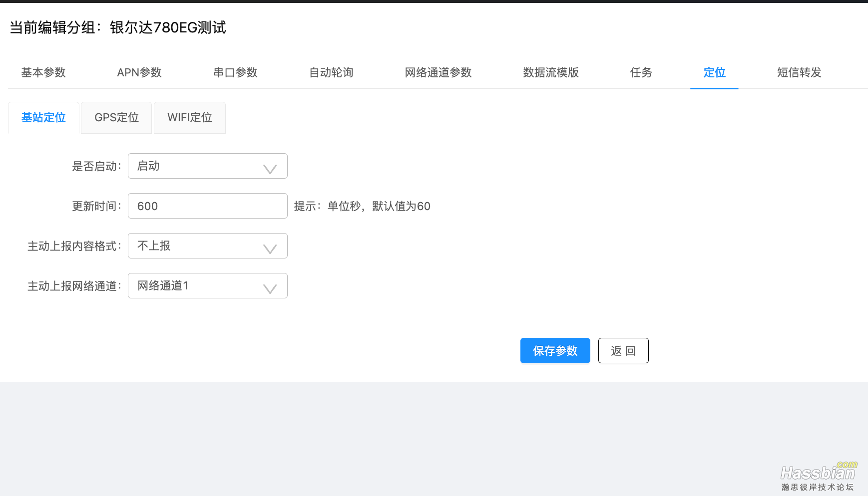
Task: Open the 数据流模版 tab
Action: [x=551, y=72]
